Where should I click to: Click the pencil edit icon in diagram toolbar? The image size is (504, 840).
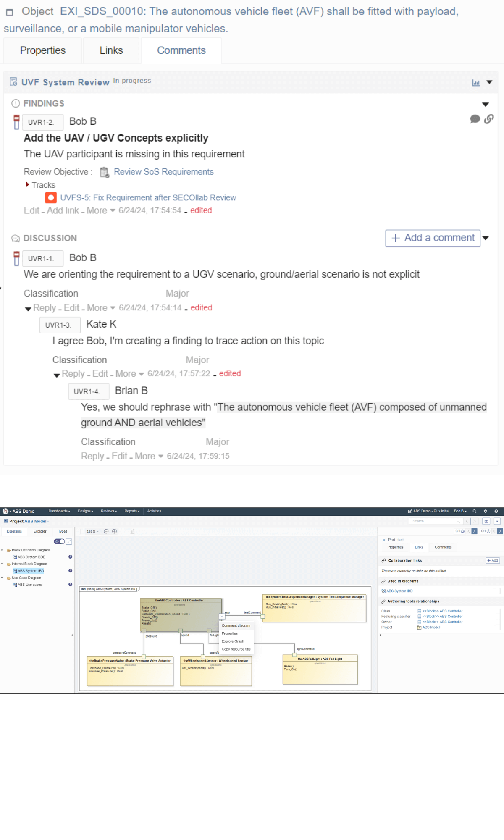tap(132, 531)
